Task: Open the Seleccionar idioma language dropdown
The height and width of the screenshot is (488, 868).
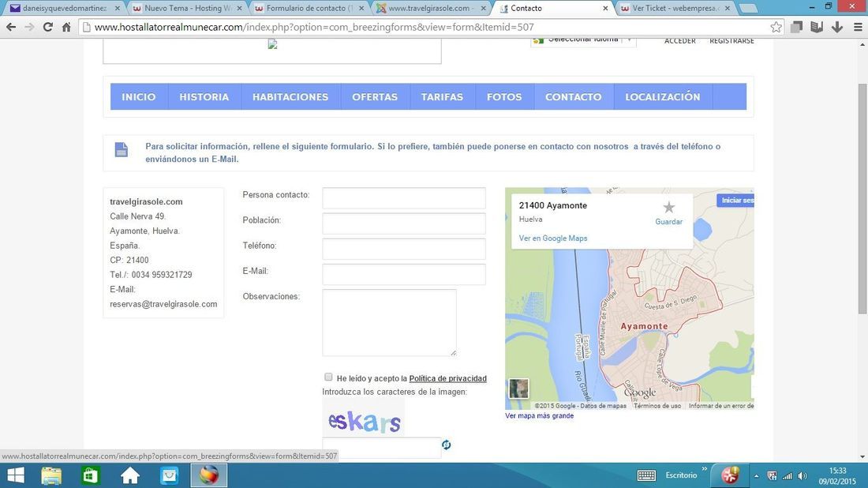Action: coord(583,40)
